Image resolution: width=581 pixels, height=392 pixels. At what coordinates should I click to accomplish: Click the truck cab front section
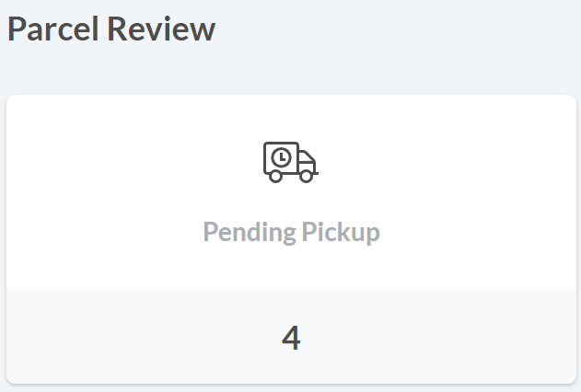click(x=307, y=162)
